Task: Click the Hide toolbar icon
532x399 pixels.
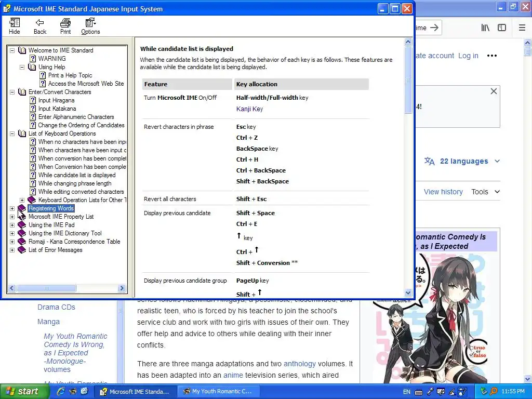Action: point(14,26)
